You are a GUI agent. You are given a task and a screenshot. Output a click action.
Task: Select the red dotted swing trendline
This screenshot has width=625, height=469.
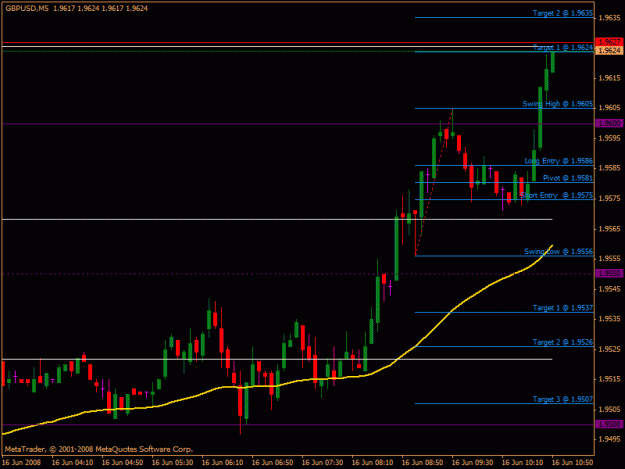click(x=433, y=182)
